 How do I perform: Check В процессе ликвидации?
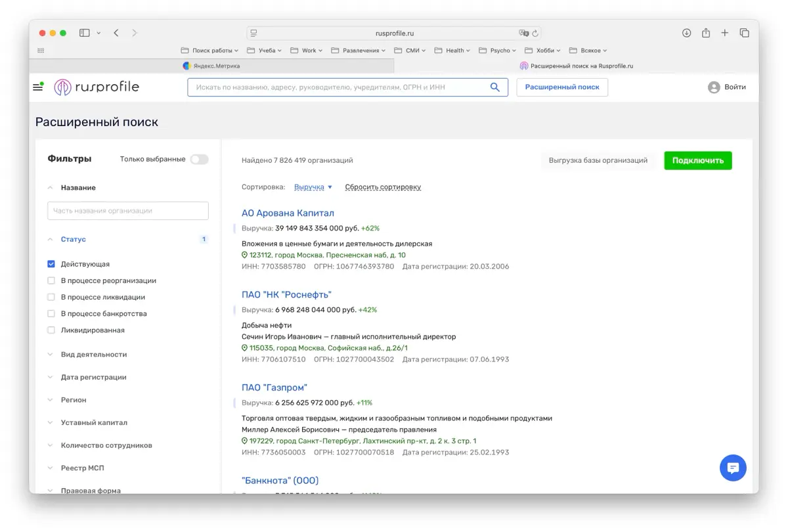pyautogui.click(x=51, y=297)
